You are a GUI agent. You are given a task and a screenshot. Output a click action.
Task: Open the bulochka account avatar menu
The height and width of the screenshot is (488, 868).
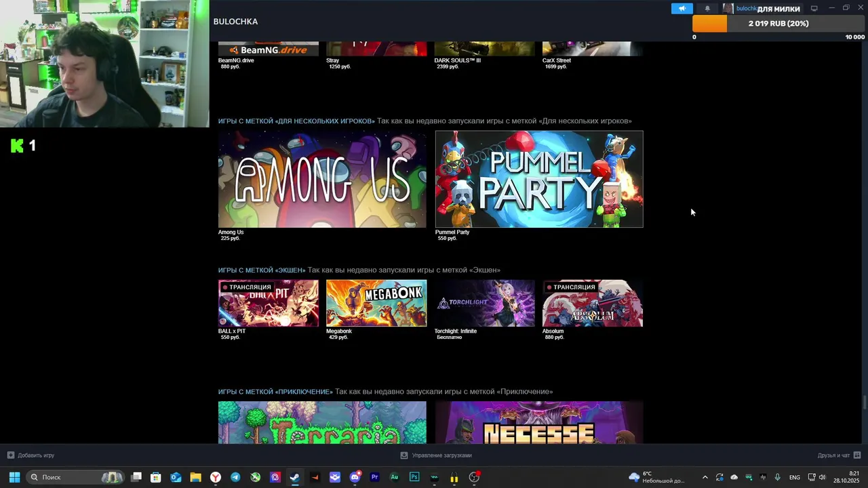(728, 9)
